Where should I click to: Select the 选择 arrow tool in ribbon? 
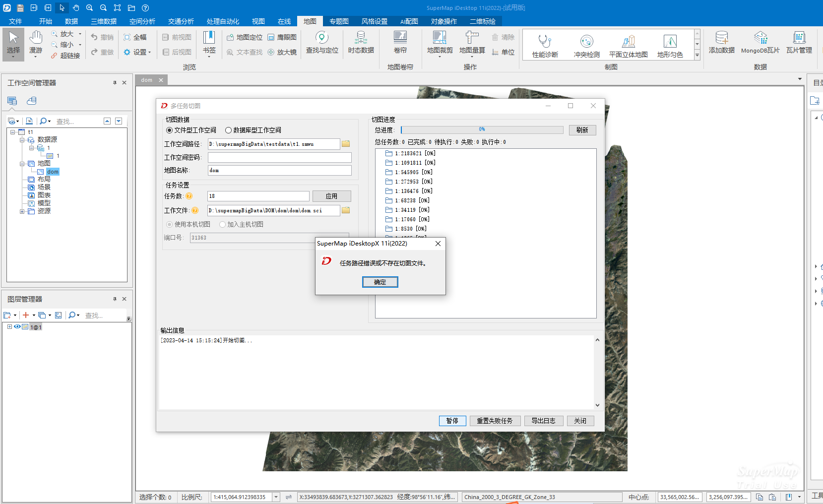pyautogui.click(x=13, y=44)
